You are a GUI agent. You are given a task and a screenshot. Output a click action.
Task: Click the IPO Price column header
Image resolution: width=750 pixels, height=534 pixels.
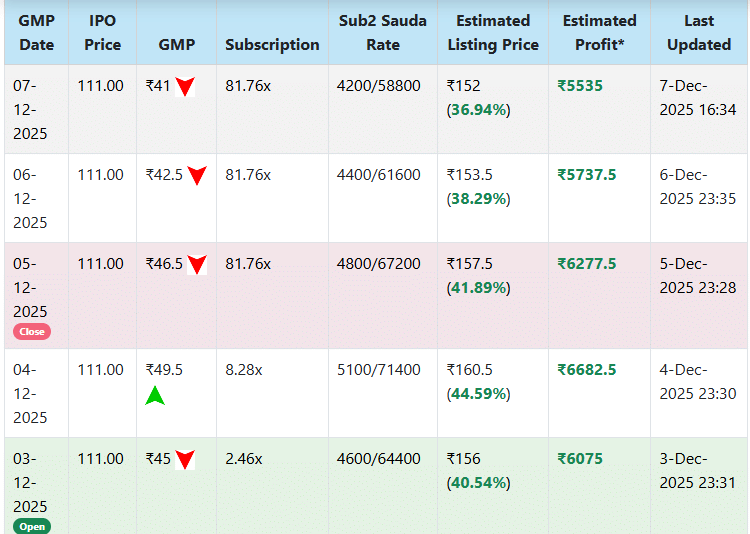pyautogui.click(x=102, y=32)
